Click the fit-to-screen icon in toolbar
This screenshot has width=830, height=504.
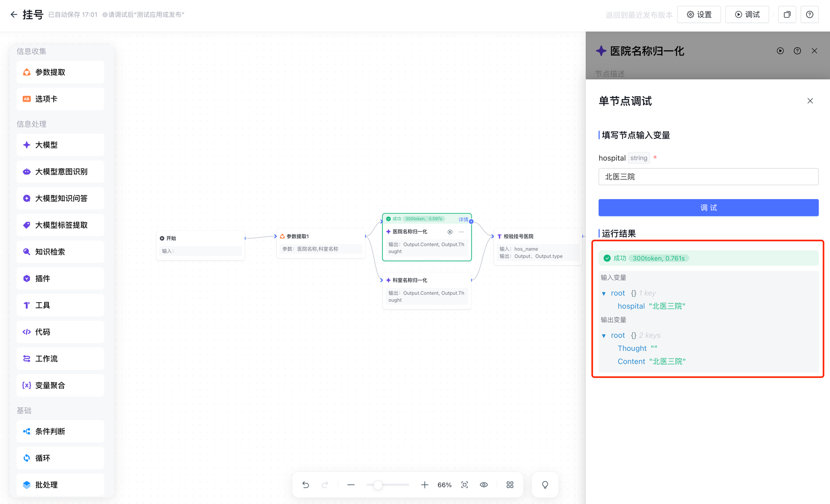465,485
